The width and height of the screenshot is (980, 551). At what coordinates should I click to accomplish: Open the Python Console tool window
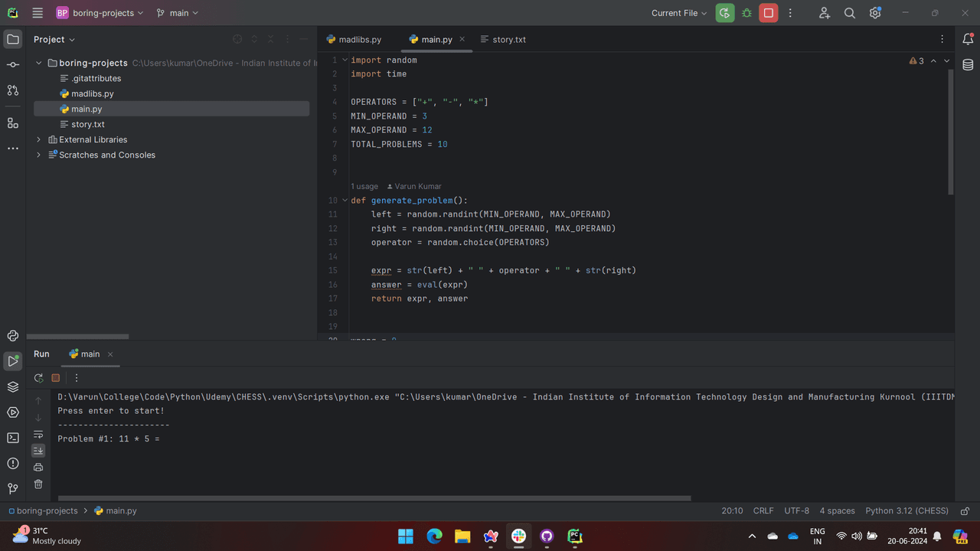coord(13,336)
